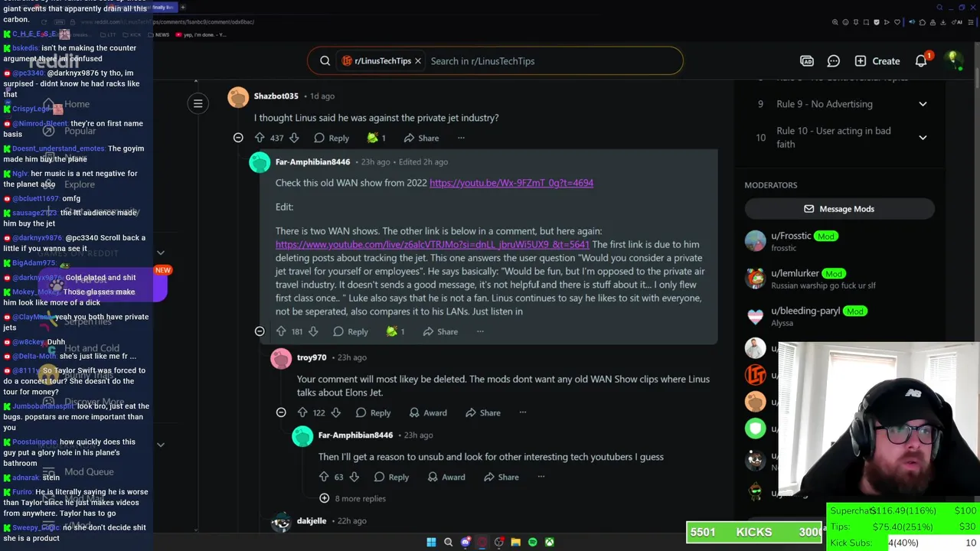Click the Message Mods button
The width and height of the screenshot is (980, 551).
839,209
